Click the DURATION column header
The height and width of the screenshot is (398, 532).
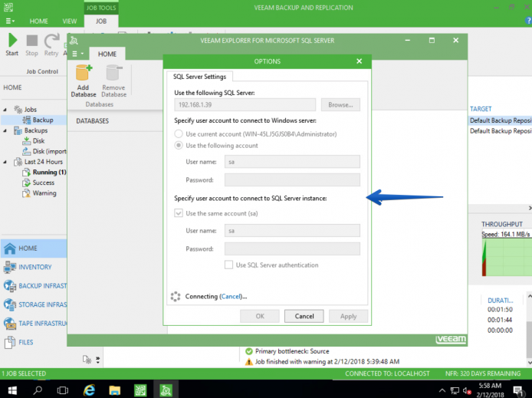point(501,301)
